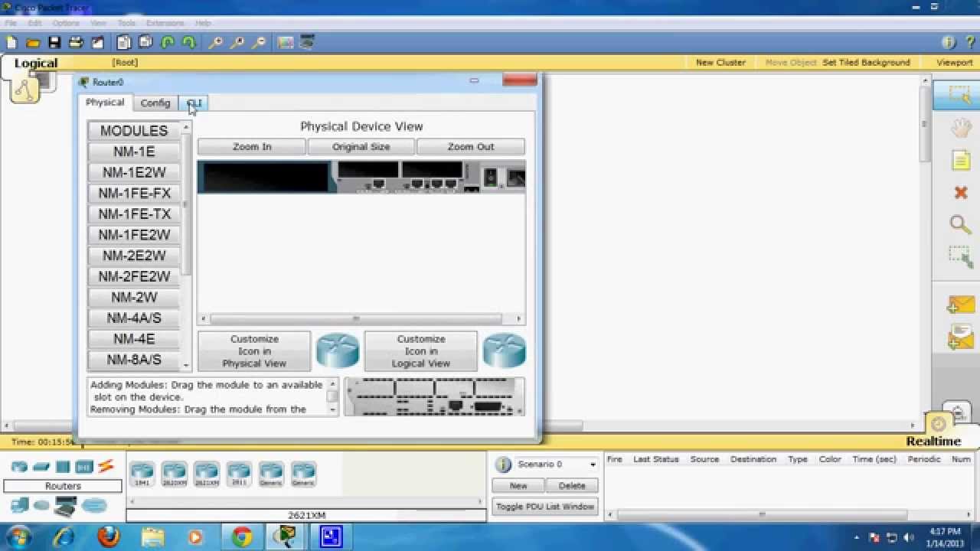
Task: Open Firefox from the taskbar
Action: [x=109, y=536]
